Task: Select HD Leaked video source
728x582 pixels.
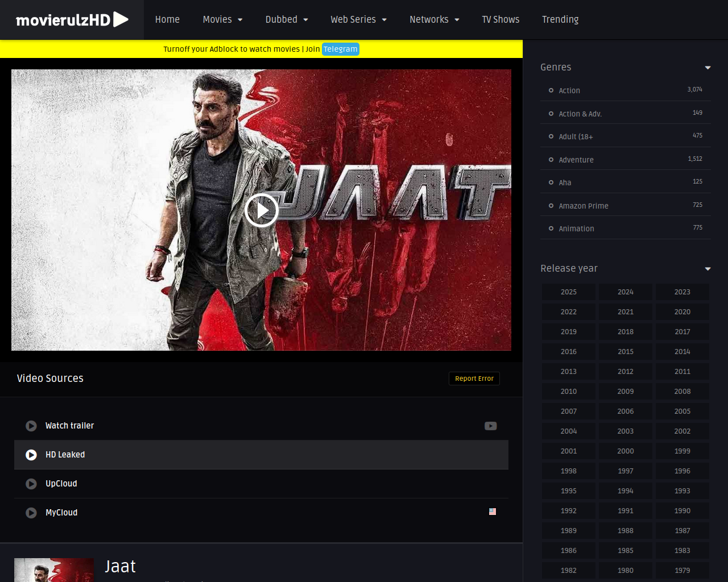Action: [261, 455]
